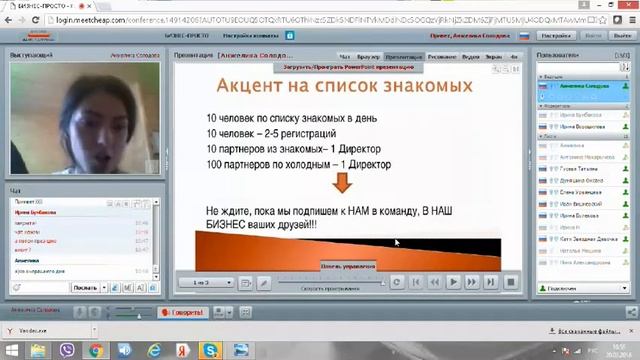This screenshot has width=640, height=360.
Task: Click the bookmark star in address bar
Action: 603,20
